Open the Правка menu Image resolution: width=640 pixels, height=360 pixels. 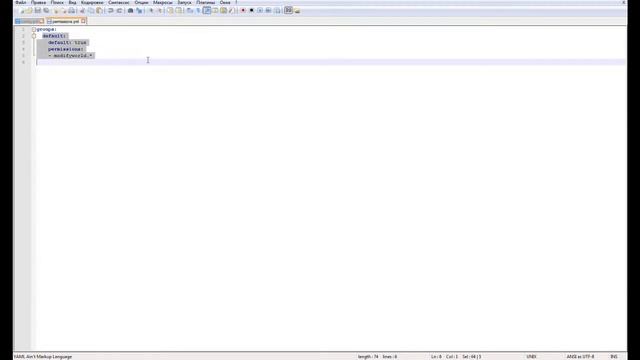[38, 2]
